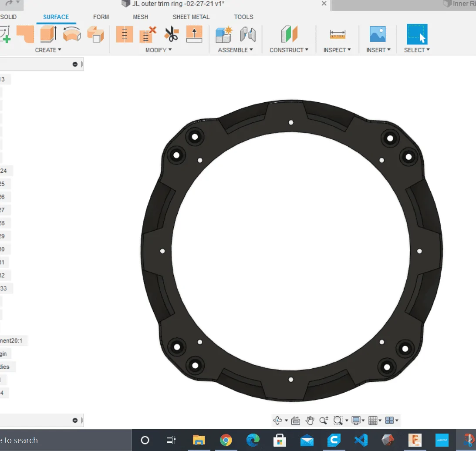This screenshot has width=476, height=451.
Task: Click the orange shape with gray cube icon
Action: pos(95,34)
